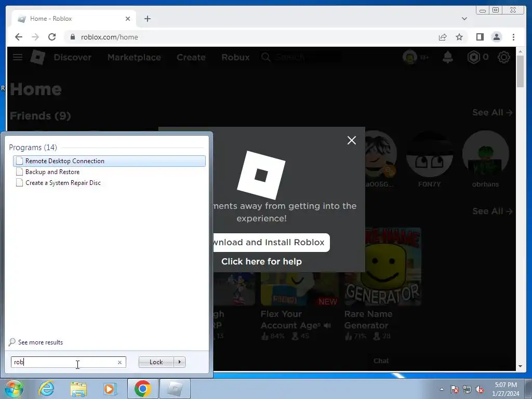Click the Chrome address bar URL

[x=109, y=37]
